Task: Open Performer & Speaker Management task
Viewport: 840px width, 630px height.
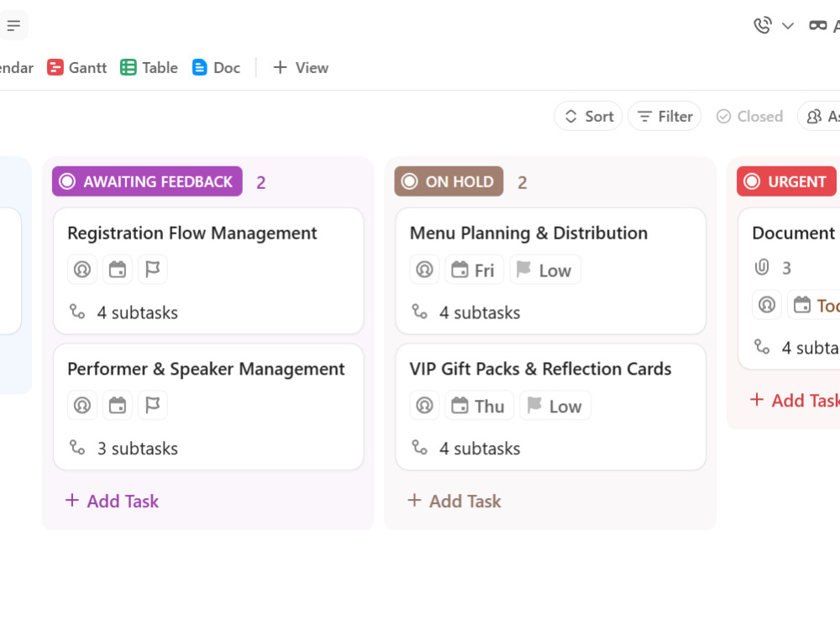Action: pyautogui.click(x=207, y=369)
